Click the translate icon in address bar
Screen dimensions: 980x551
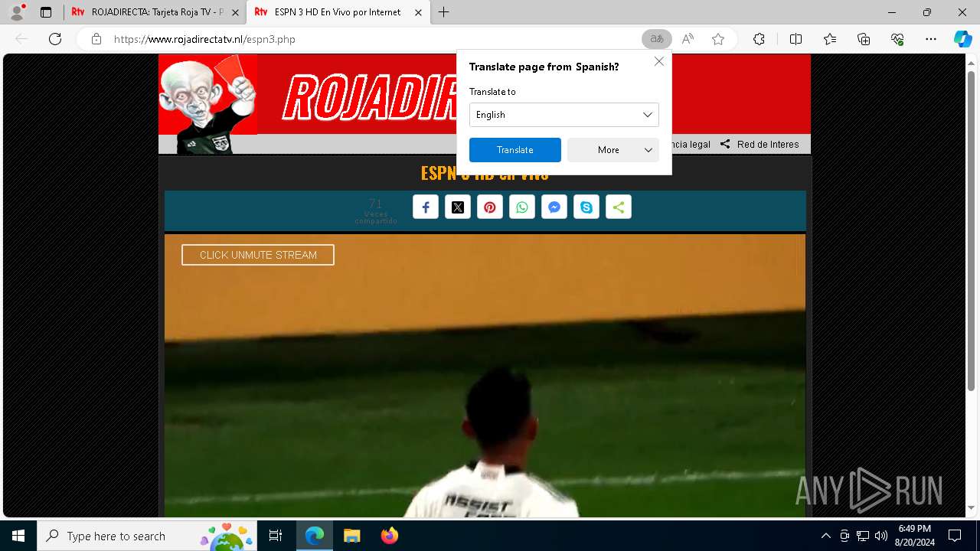(x=656, y=39)
